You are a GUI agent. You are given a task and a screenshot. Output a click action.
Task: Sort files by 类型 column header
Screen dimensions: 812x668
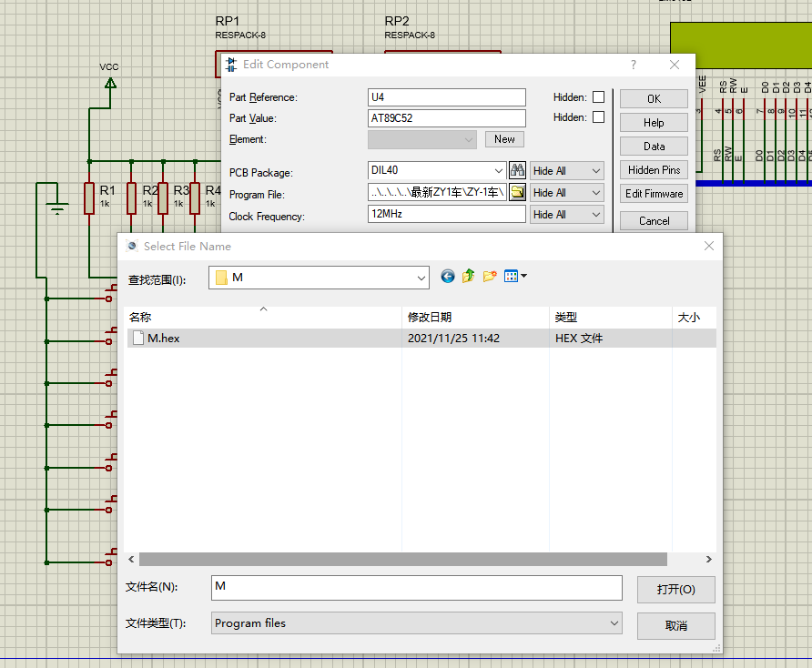611,317
